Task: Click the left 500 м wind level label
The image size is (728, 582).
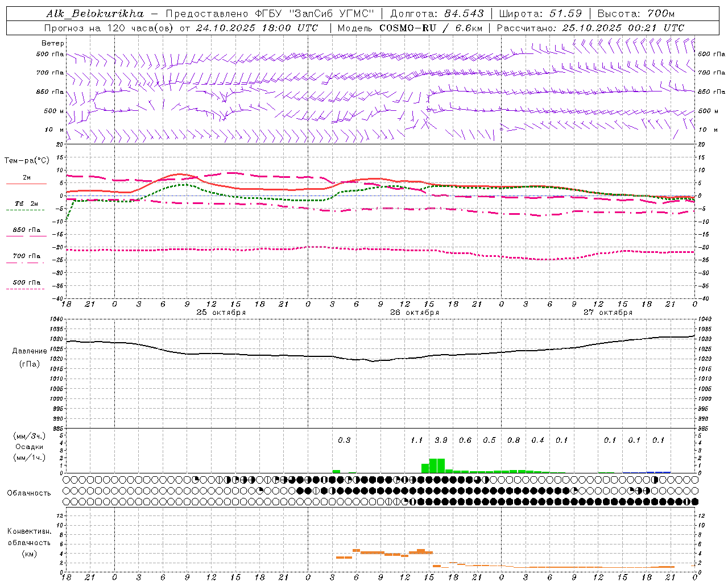Action: (x=54, y=111)
